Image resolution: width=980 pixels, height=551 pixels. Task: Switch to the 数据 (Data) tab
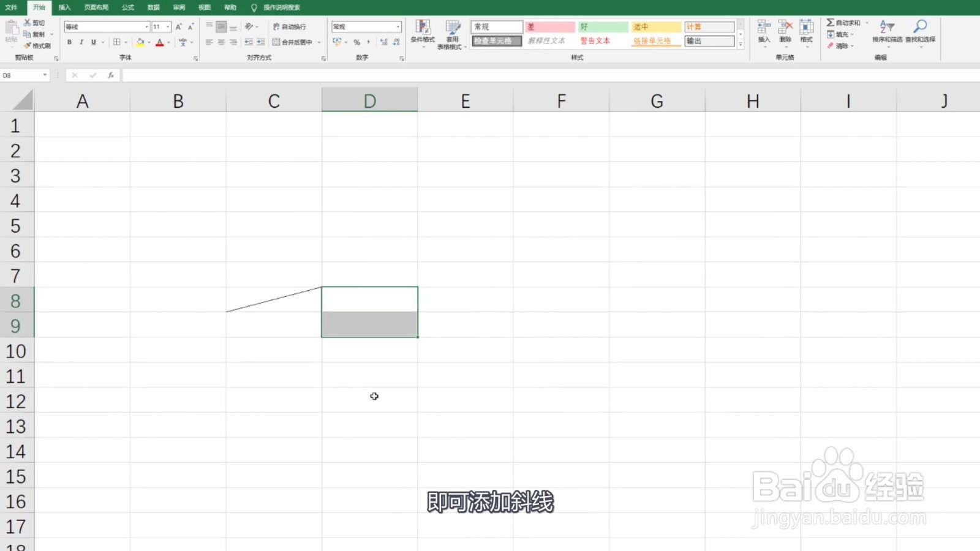point(154,7)
